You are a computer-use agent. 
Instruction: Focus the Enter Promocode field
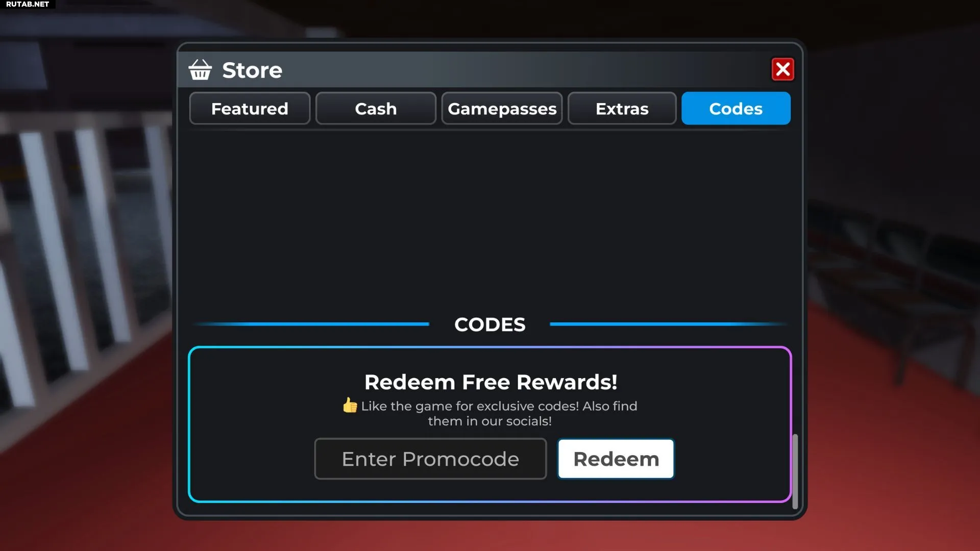(430, 459)
